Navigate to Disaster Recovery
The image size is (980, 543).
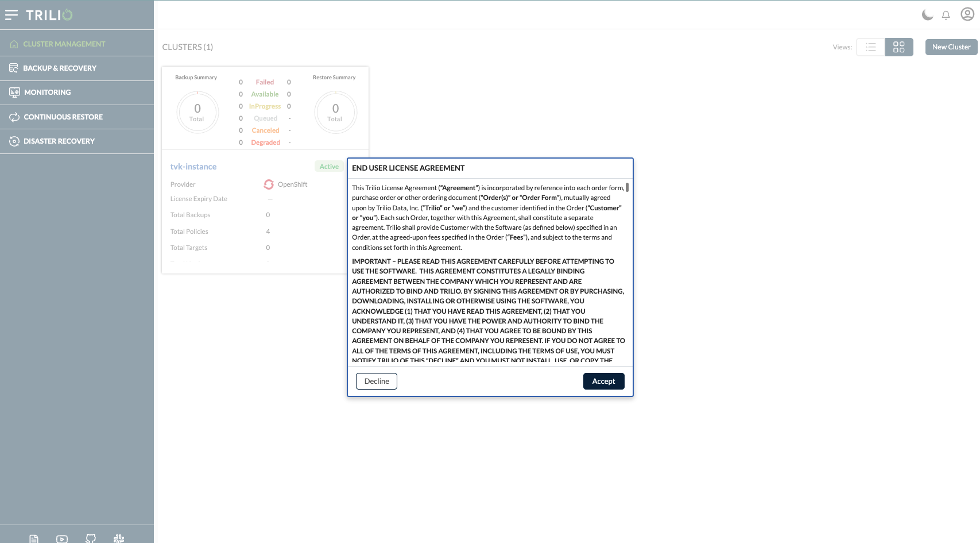tap(59, 141)
